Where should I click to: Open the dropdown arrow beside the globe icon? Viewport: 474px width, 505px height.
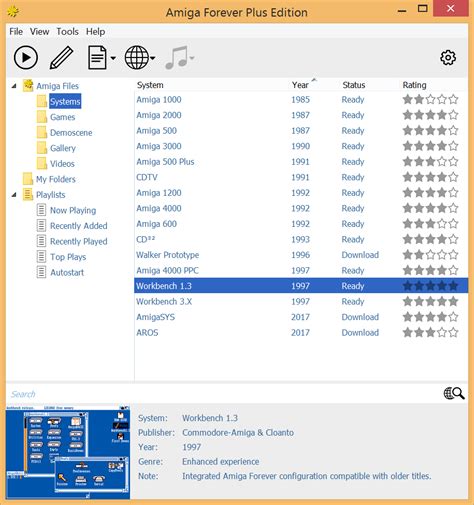tap(152, 58)
